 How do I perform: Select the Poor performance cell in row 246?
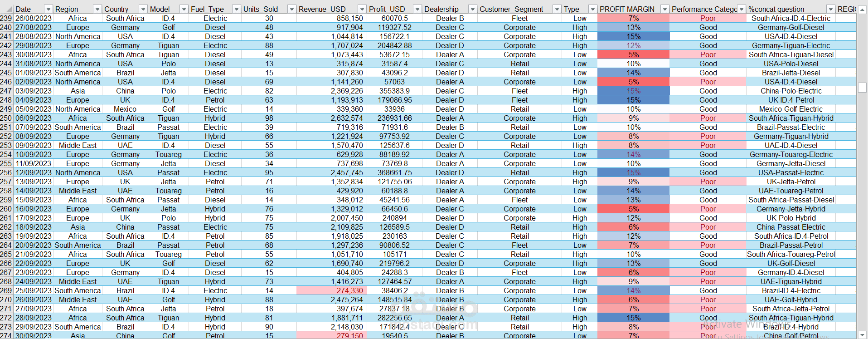pyautogui.click(x=708, y=82)
